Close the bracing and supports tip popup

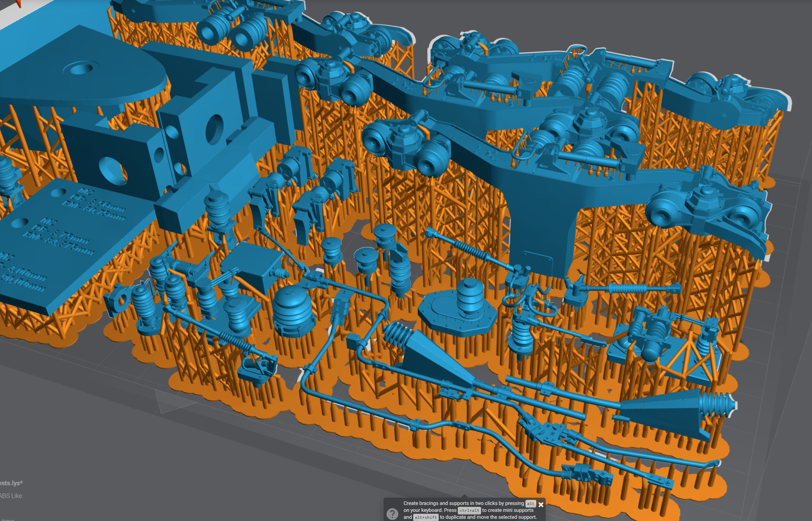[x=541, y=504]
